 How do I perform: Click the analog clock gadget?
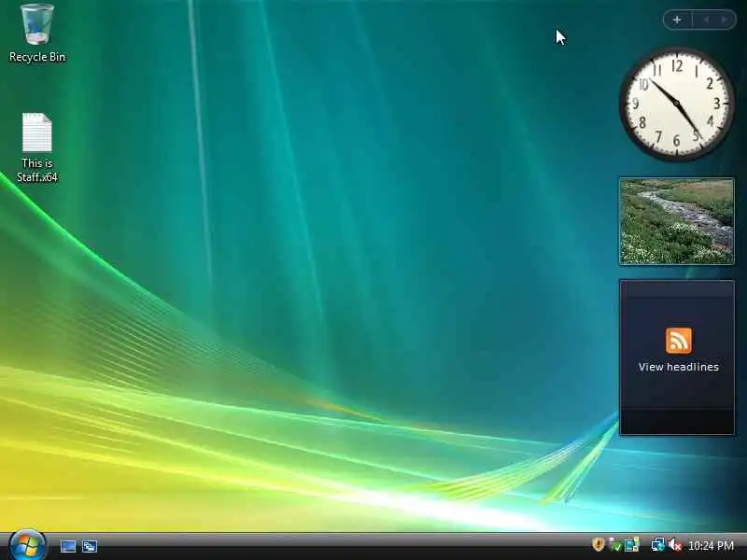(x=676, y=104)
